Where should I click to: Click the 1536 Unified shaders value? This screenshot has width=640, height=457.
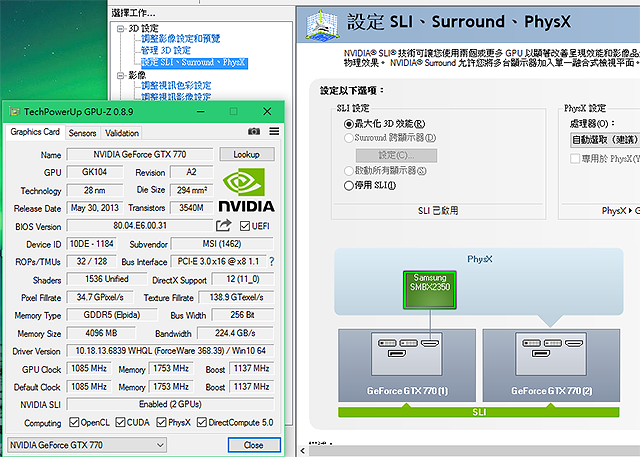(107, 279)
